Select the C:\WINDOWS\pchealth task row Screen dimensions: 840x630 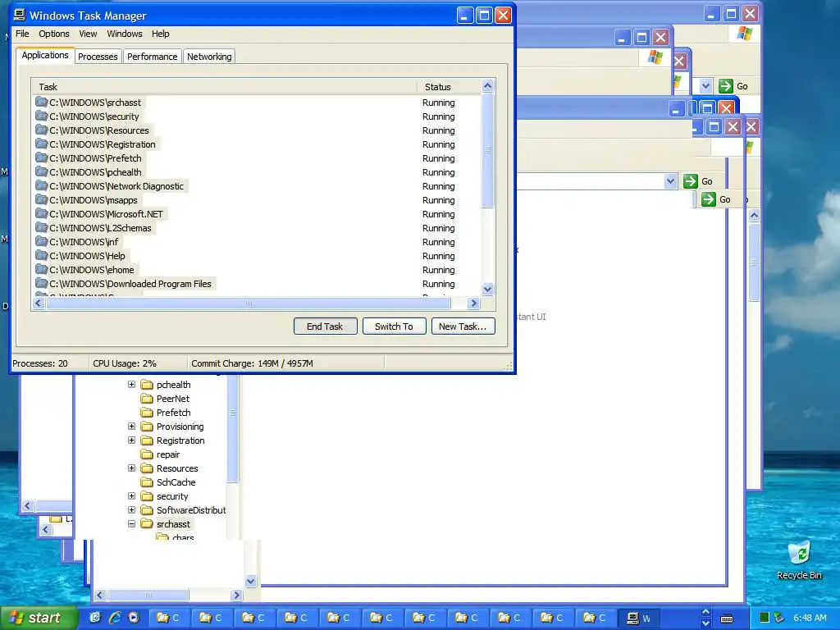click(x=257, y=172)
